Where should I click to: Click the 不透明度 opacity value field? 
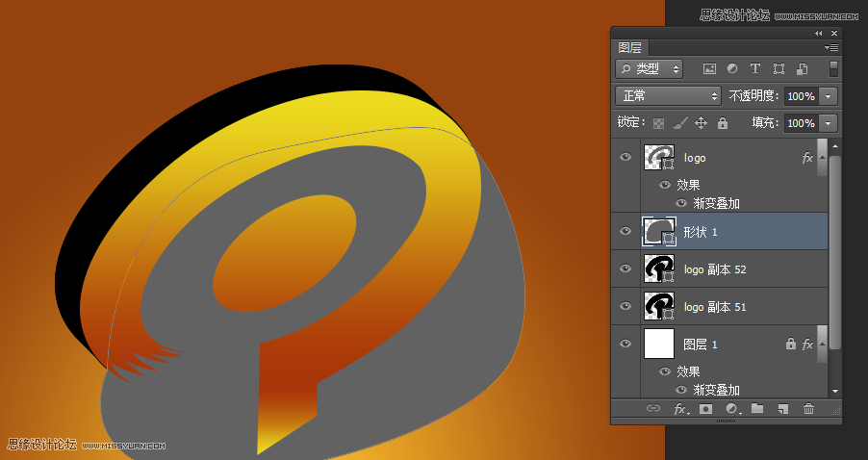[803, 96]
